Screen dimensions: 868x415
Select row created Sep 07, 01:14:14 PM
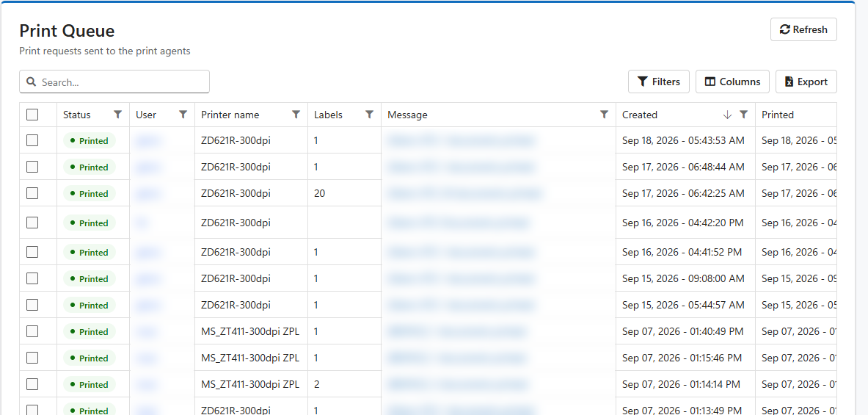[32, 385]
